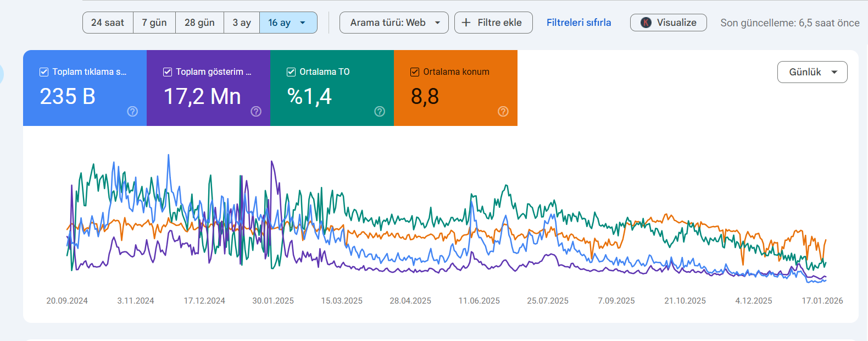Uncheck the Toplam gösterim checkbox

(x=168, y=72)
